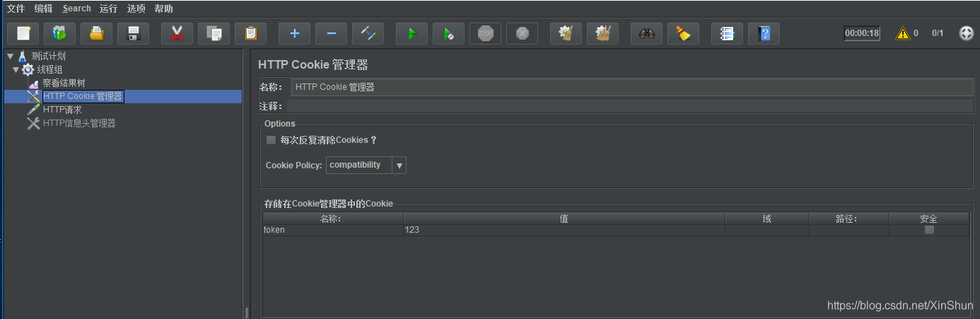
Task: Click the 名称 column header
Action: [333, 219]
